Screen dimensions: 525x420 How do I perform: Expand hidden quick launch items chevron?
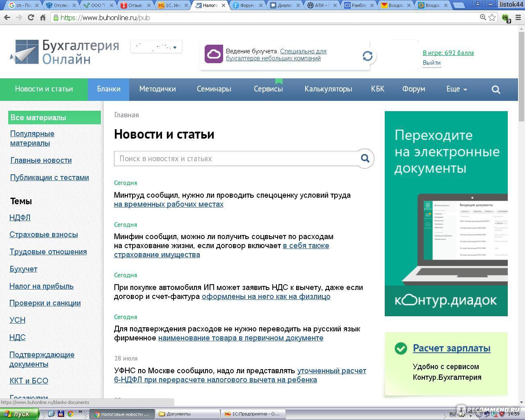80,413
